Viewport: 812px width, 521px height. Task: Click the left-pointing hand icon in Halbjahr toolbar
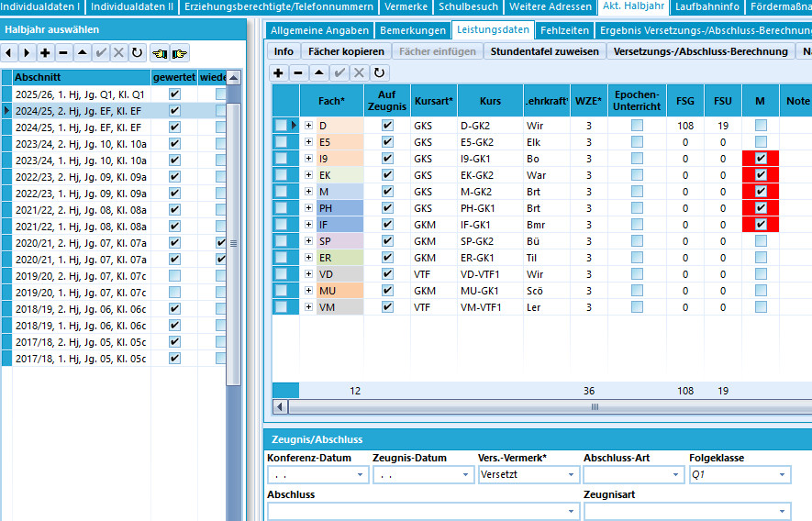tap(160, 53)
